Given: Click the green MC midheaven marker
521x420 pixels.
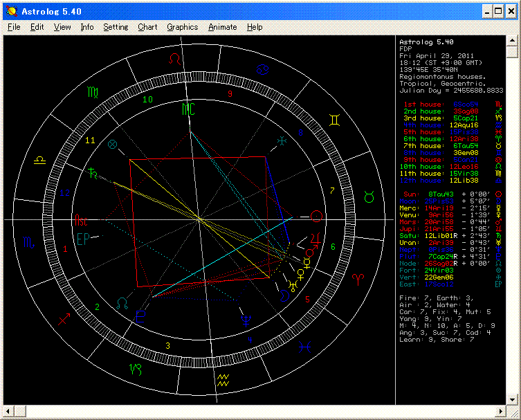Looking at the screenshot, I should tap(188, 109).
